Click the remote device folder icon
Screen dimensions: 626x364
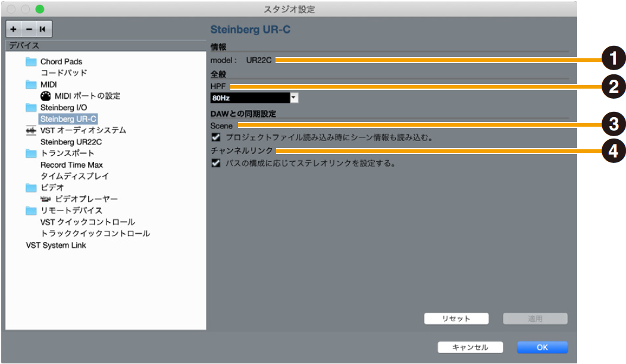point(31,211)
